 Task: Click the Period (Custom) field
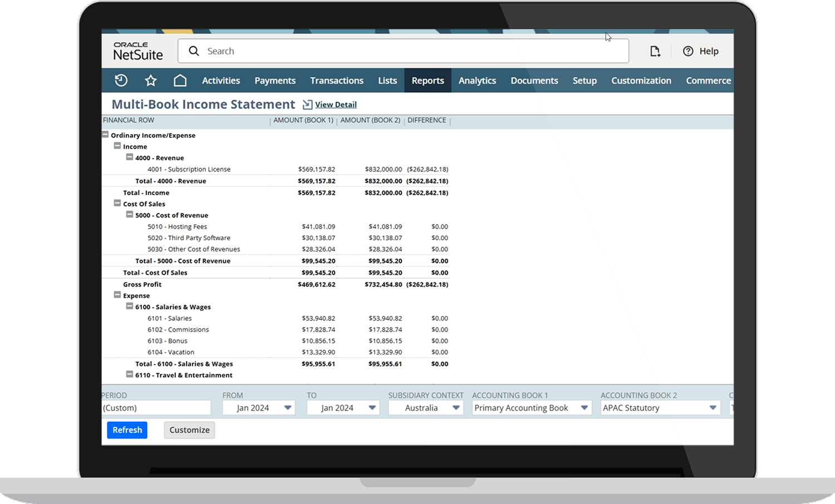click(x=156, y=407)
